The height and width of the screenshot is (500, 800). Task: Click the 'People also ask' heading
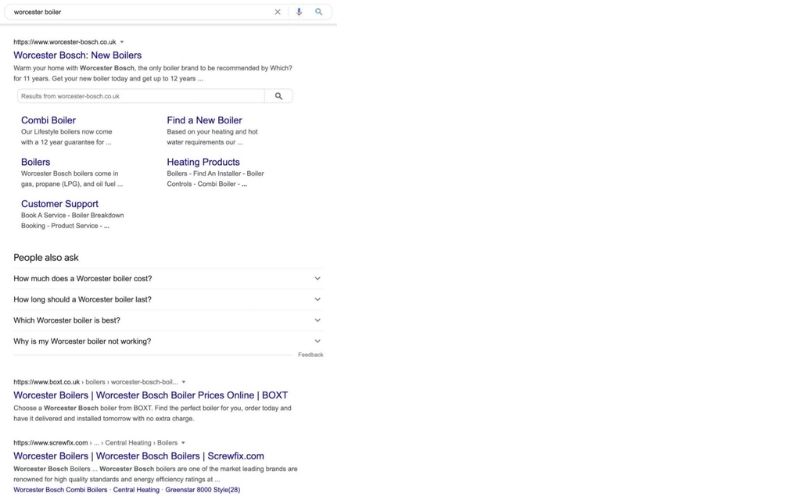[46, 258]
